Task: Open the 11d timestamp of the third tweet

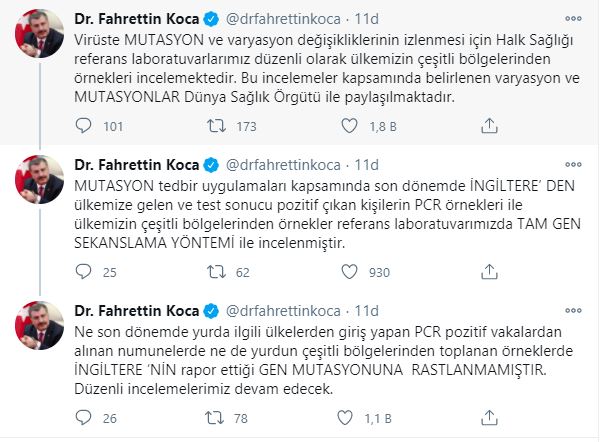Action: 366,311
